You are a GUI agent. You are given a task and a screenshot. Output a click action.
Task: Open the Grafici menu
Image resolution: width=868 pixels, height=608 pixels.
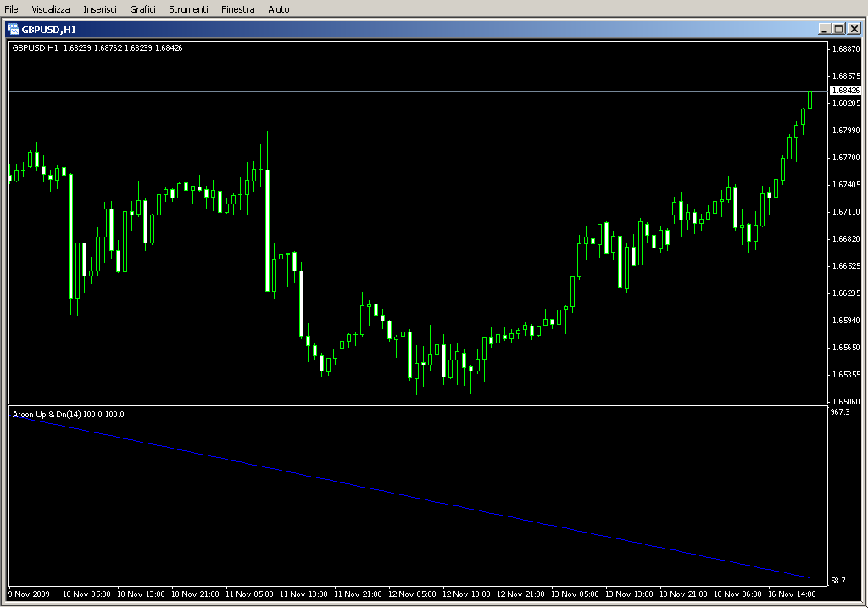pyautogui.click(x=142, y=9)
